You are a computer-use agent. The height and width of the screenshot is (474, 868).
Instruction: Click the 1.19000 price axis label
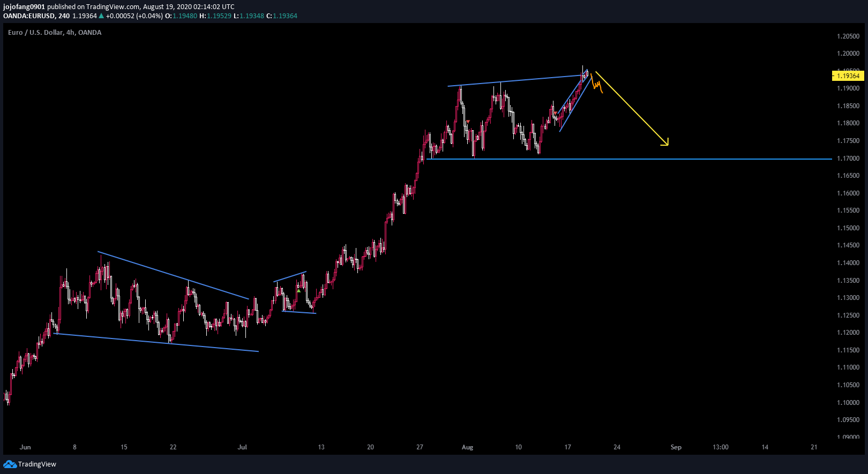(x=848, y=88)
